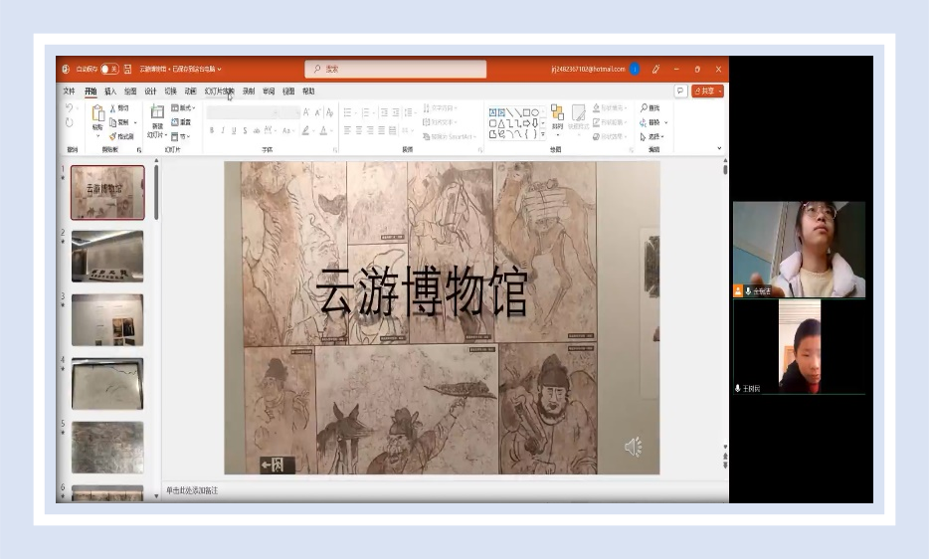Toggle the AutoSave switch

(x=109, y=69)
